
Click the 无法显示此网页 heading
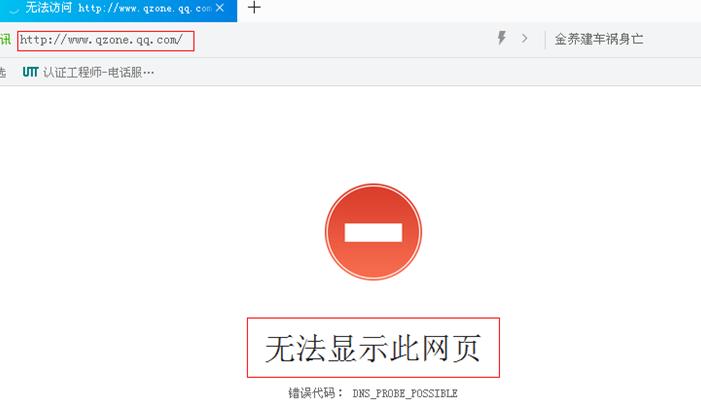(x=373, y=348)
